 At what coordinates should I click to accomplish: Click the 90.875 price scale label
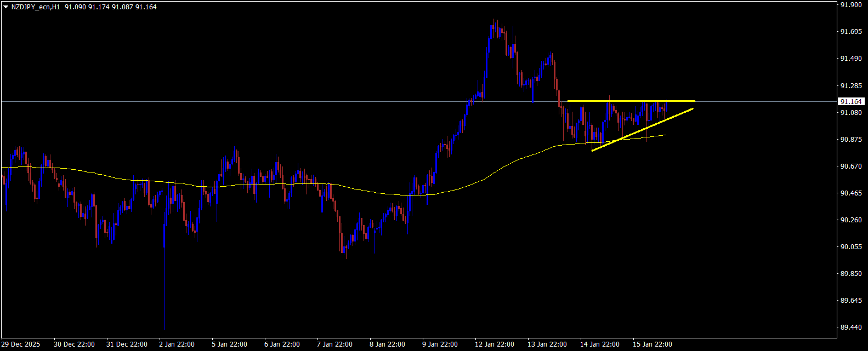point(852,140)
